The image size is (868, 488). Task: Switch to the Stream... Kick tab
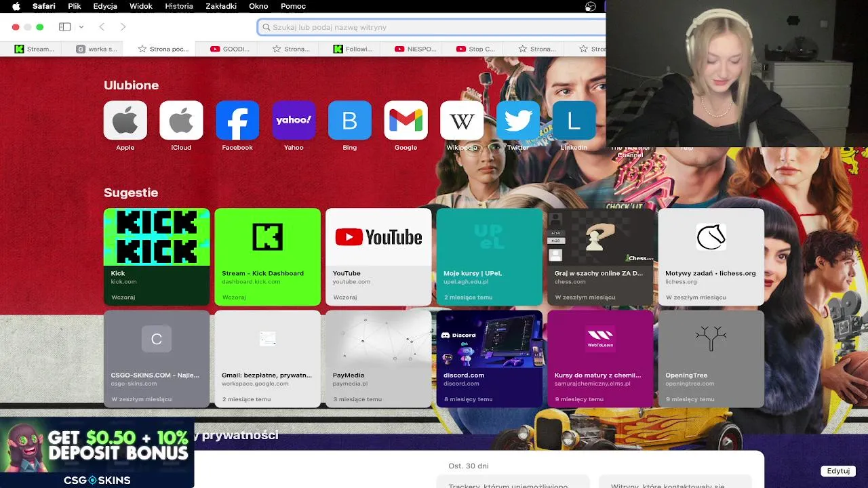(x=34, y=49)
